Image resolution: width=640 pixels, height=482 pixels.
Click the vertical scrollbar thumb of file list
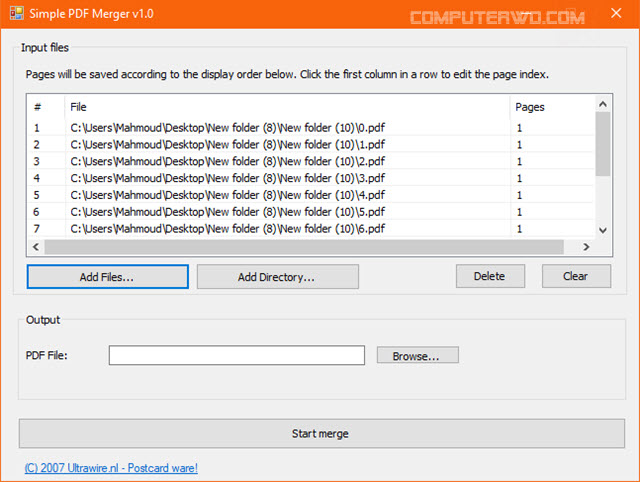pos(602,144)
